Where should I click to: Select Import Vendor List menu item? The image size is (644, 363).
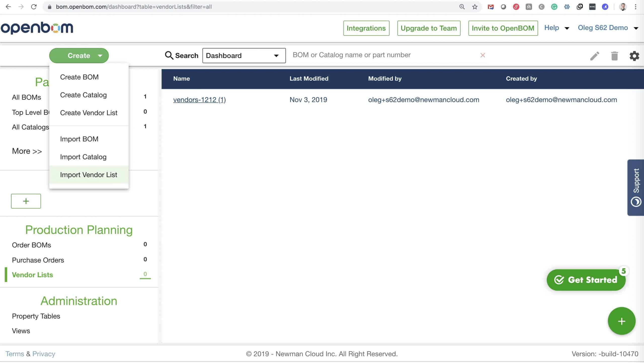click(x=89, y=175)
